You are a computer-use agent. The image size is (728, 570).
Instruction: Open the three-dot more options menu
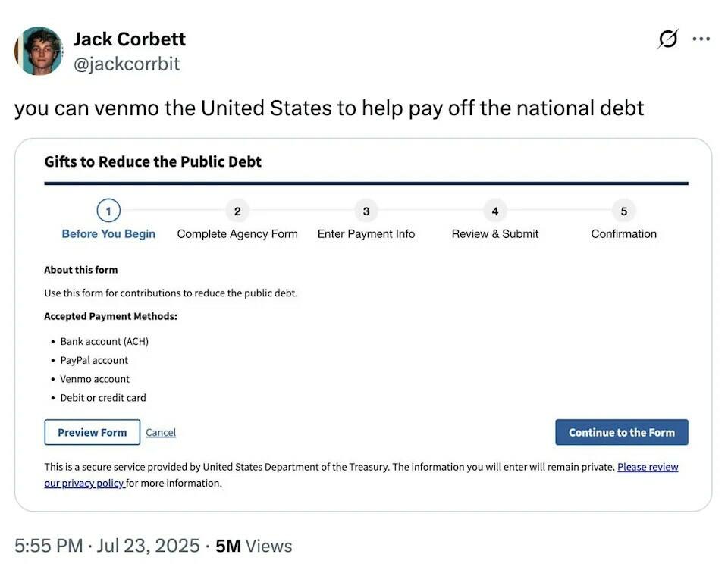pyautogui.click(x=701, y=39)
